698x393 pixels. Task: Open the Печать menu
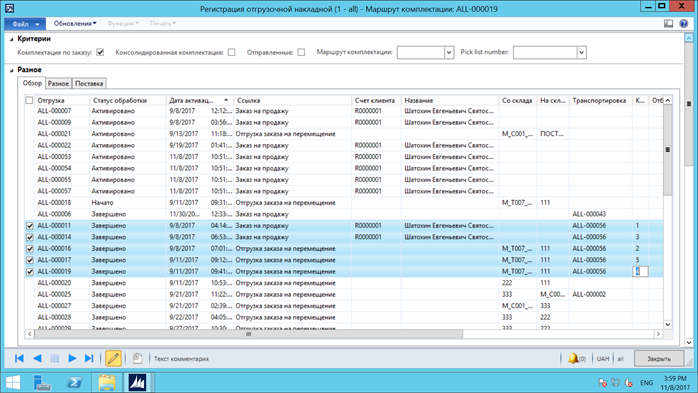click(x=162, y=24)
